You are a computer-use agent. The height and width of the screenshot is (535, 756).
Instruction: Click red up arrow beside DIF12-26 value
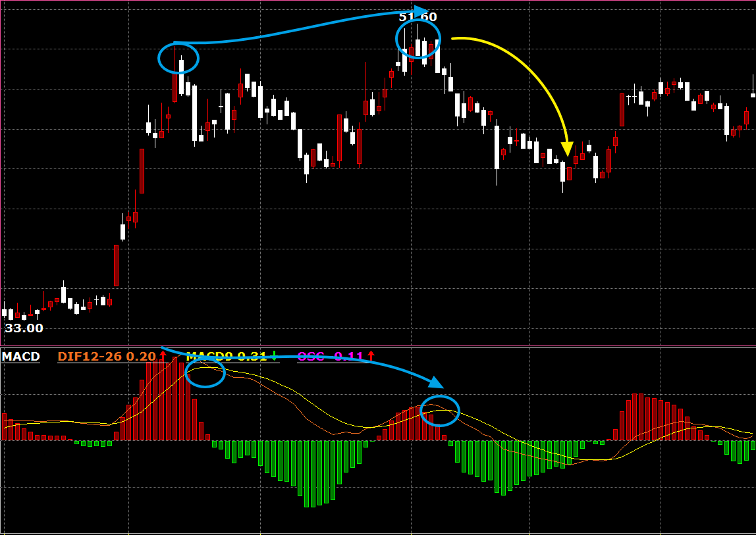point(163,356)
